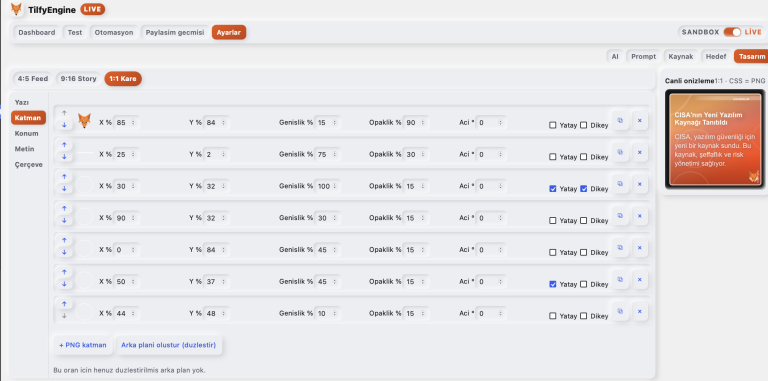The image size is (768, 381).
Task: Delete the layer with X 44
Action: click(x=640, y=311)
